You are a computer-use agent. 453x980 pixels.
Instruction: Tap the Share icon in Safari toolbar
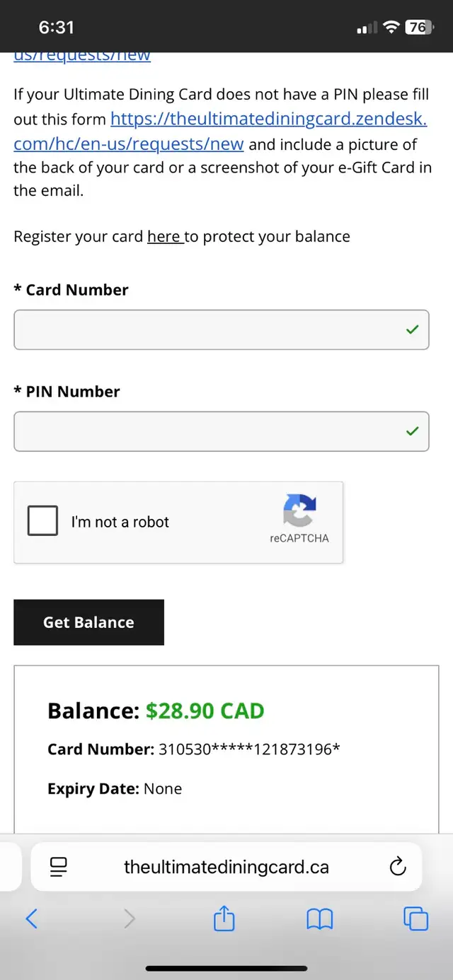[224, 918]
